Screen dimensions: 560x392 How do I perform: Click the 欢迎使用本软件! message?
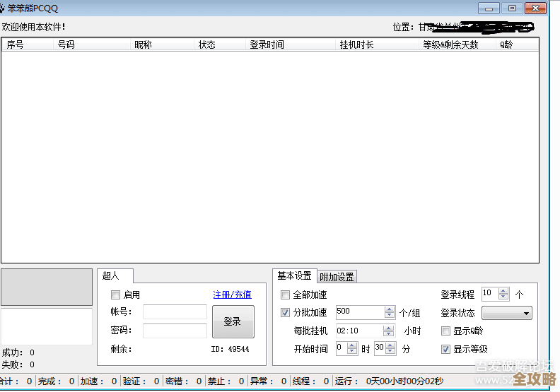33,27
